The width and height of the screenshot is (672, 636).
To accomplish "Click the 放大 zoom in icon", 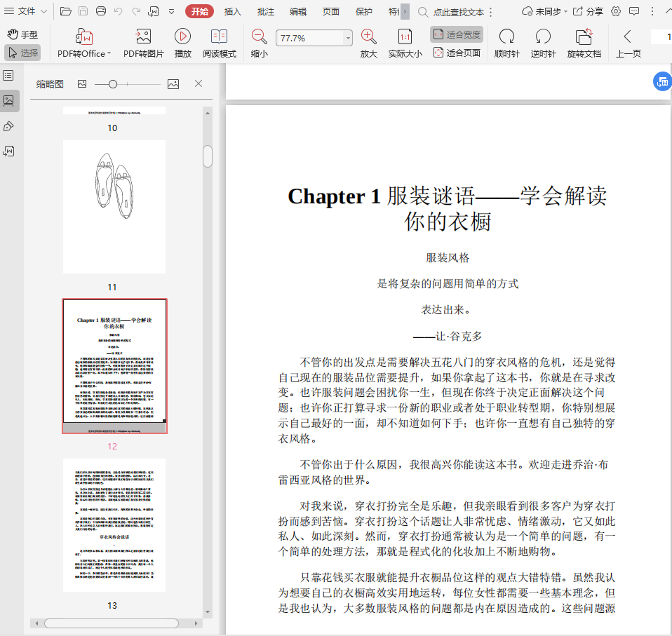I will [x=368, y=37].
